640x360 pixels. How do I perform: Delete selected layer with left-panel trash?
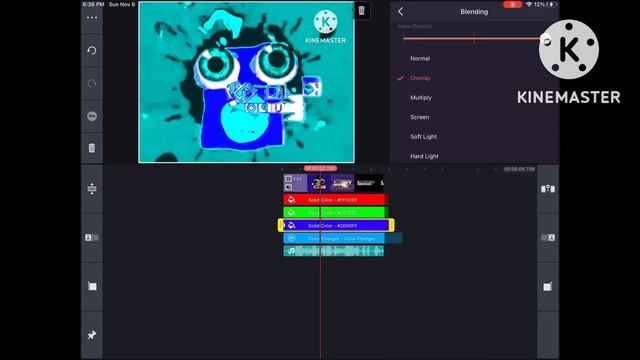click(92, 148)
